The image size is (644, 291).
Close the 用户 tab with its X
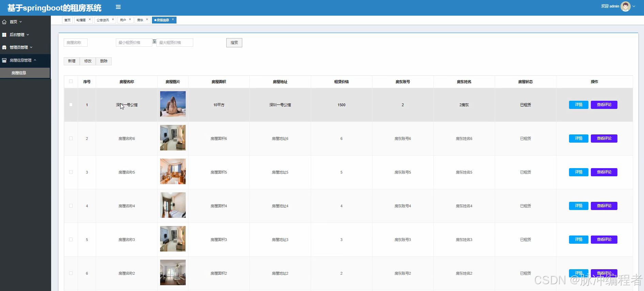point(130,19)
